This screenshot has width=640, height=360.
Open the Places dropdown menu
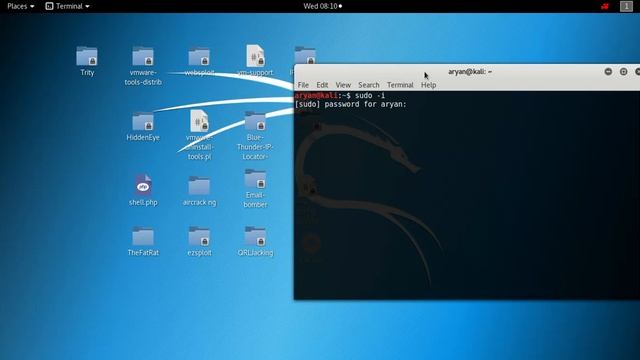(x=20, y=6)
